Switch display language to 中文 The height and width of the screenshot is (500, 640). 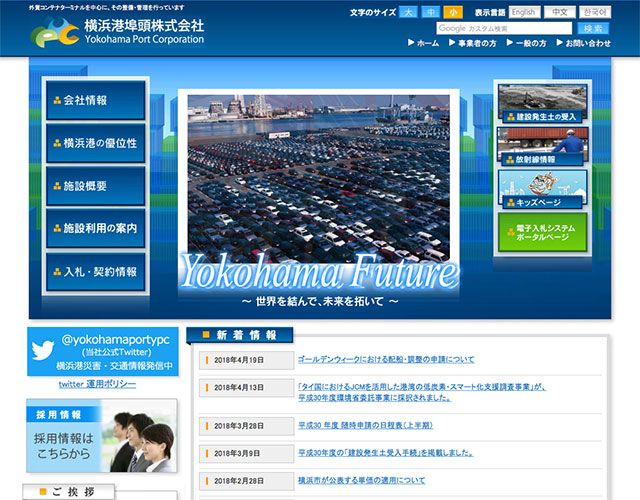[560, 12]
